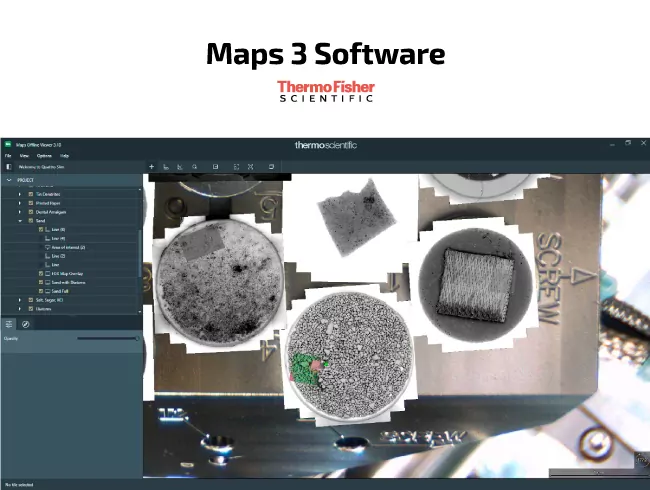
Task: Uncheck the EDS Map Overlay checkbox
Action: point(41,273)
